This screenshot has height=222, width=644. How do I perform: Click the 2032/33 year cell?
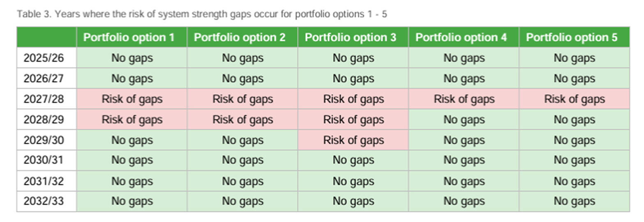coord(44,201)
